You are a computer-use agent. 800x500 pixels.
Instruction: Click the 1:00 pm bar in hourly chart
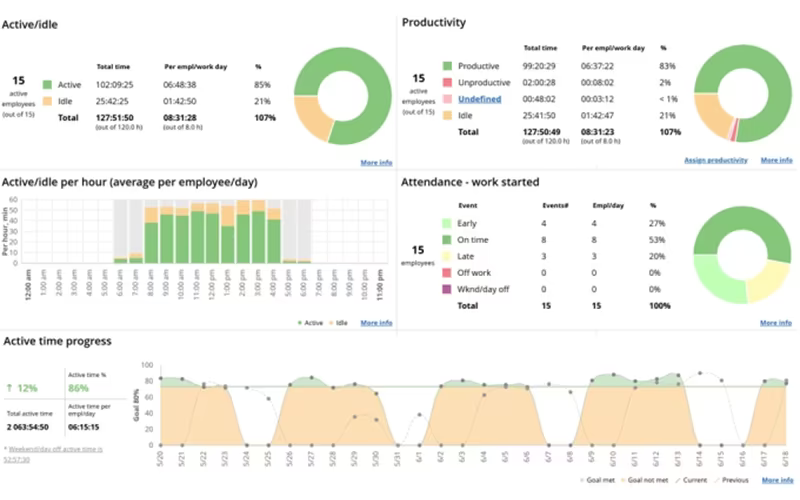coord(228,235)
